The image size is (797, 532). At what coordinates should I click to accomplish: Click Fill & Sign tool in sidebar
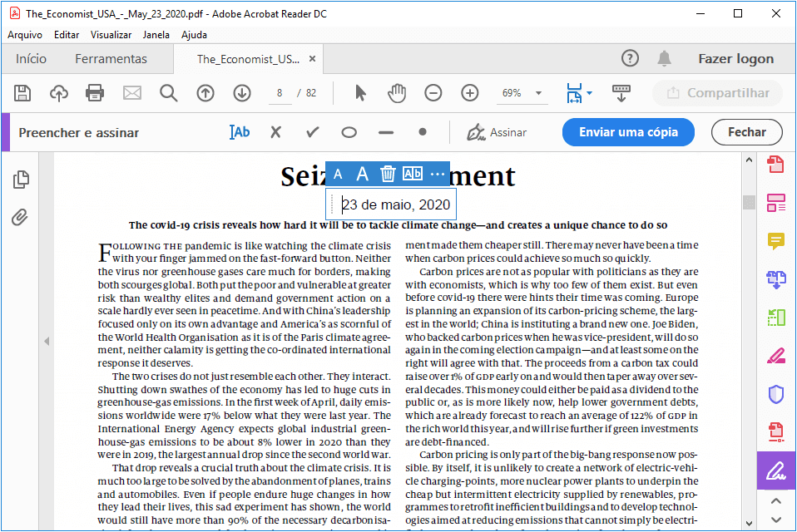pyautogui.click(x=776, y=470)
